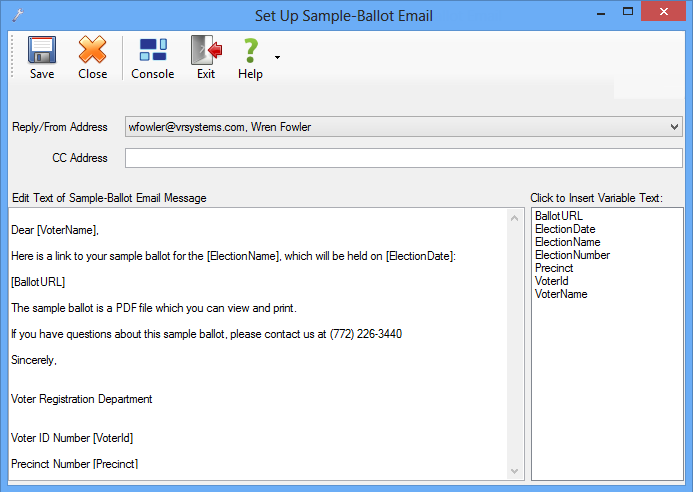This screenshot has width=693, height=492.
Task: Maximize the Set Up Sample-Ballot Email window
Action: point(628,11)
